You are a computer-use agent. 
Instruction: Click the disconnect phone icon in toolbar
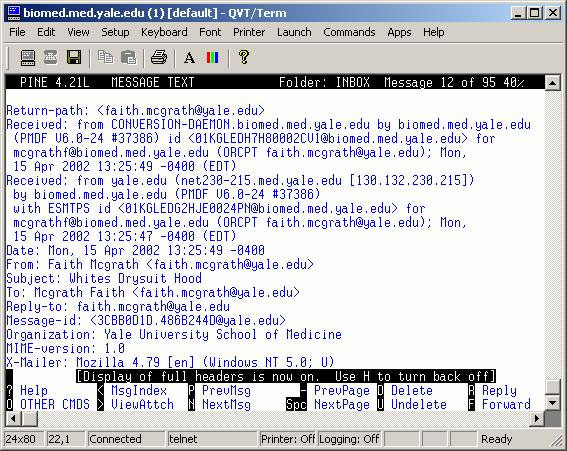tap(51, 58)
